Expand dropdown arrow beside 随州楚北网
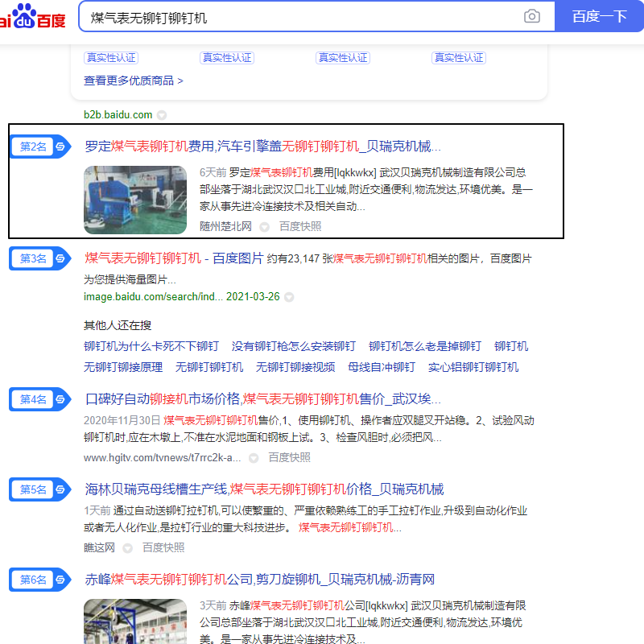The height and width of the screenshot is (644, 644). (265, 227)
